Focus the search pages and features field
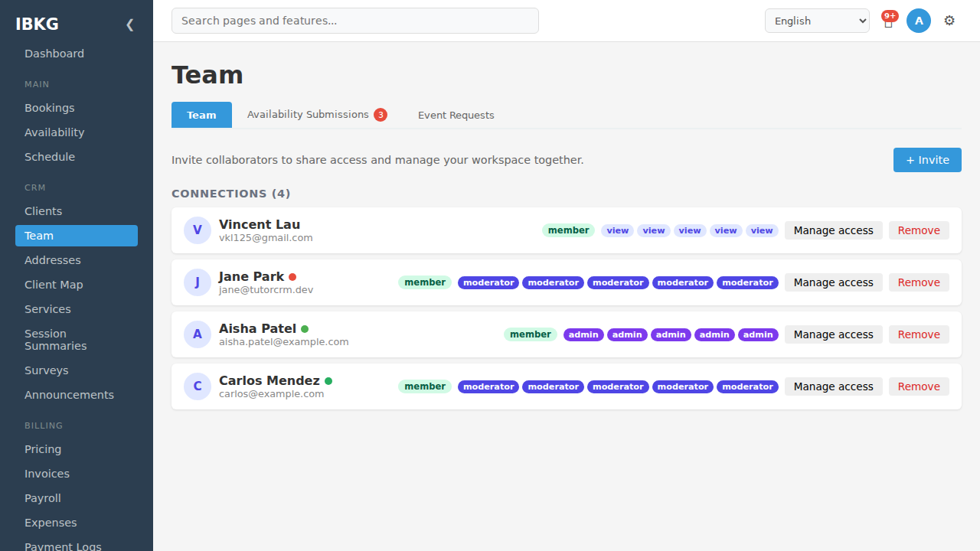This screenshot has width=980, height=551. [x=355, y=21]
